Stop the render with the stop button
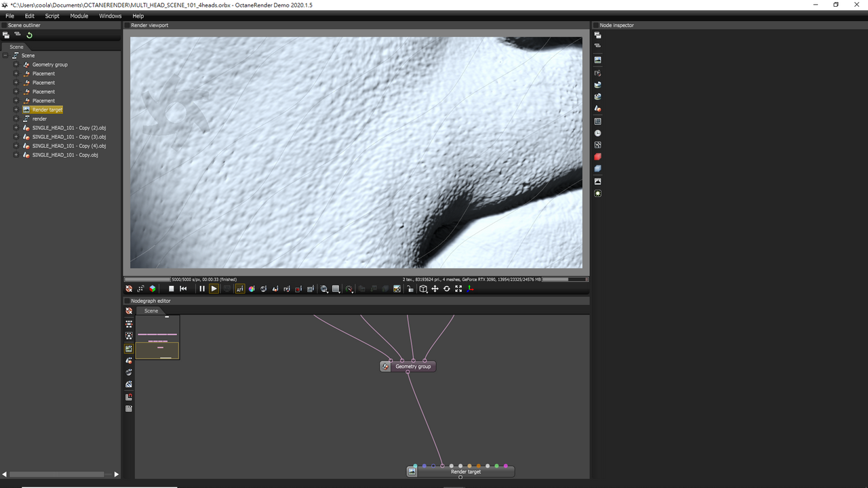Image resolution: width=868 pixels, height=488 pixels. 172,289
